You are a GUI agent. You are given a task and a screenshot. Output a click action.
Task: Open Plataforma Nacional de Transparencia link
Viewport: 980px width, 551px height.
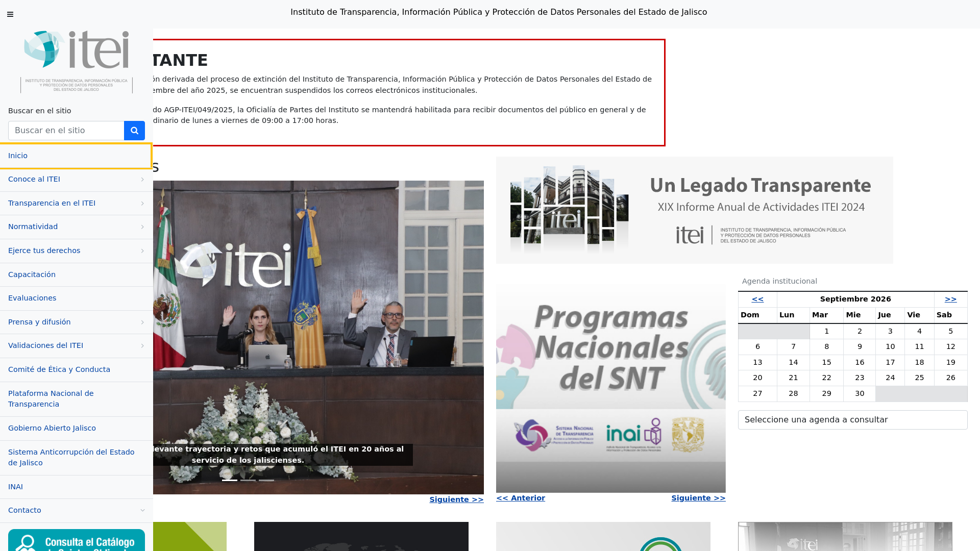pos(77,399)
